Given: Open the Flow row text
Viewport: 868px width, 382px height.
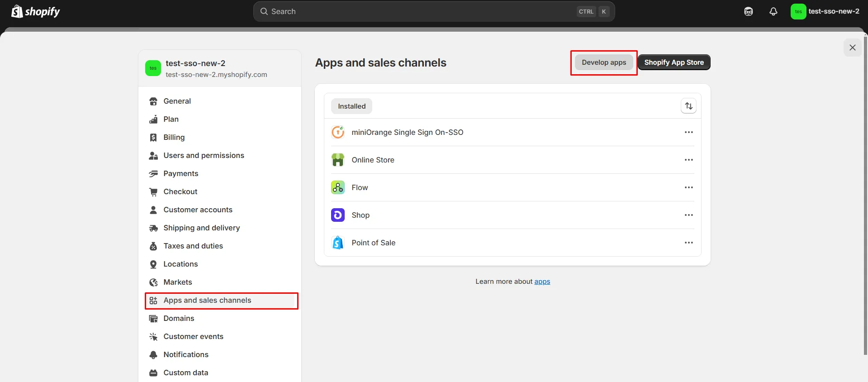Looking at the screenshot, I should pos(360,187).
